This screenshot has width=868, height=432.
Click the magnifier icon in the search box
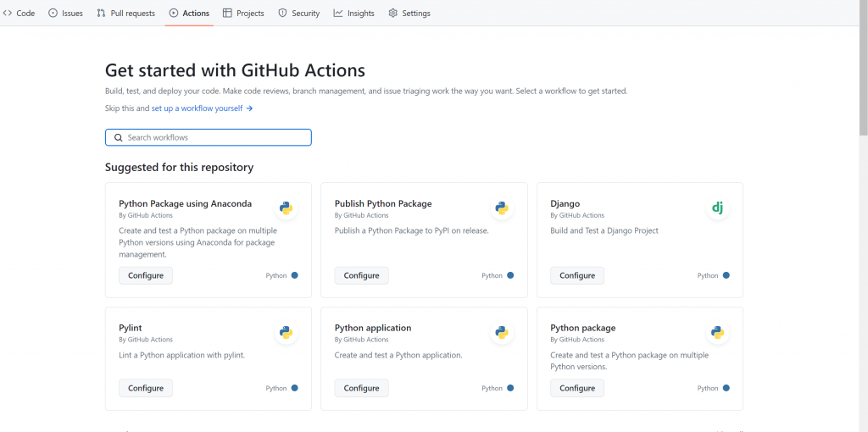coord(119,137)
